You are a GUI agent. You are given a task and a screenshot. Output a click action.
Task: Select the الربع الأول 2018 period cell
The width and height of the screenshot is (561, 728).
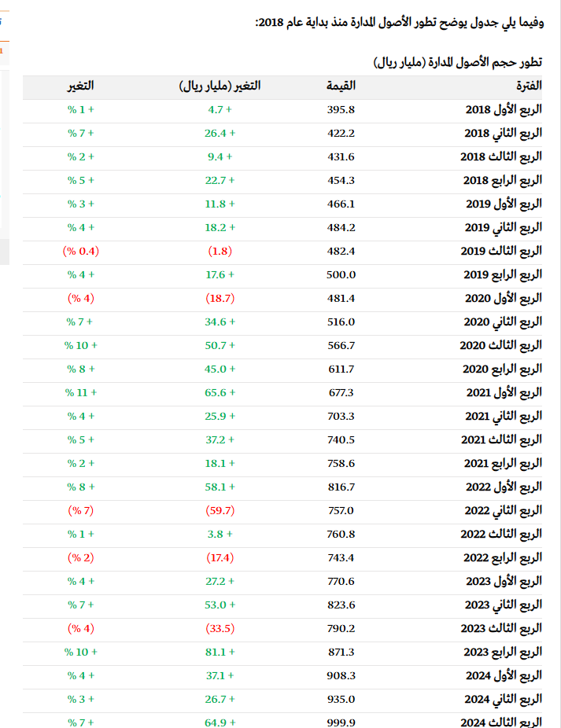pyautogui.click(x=504, y=110)
